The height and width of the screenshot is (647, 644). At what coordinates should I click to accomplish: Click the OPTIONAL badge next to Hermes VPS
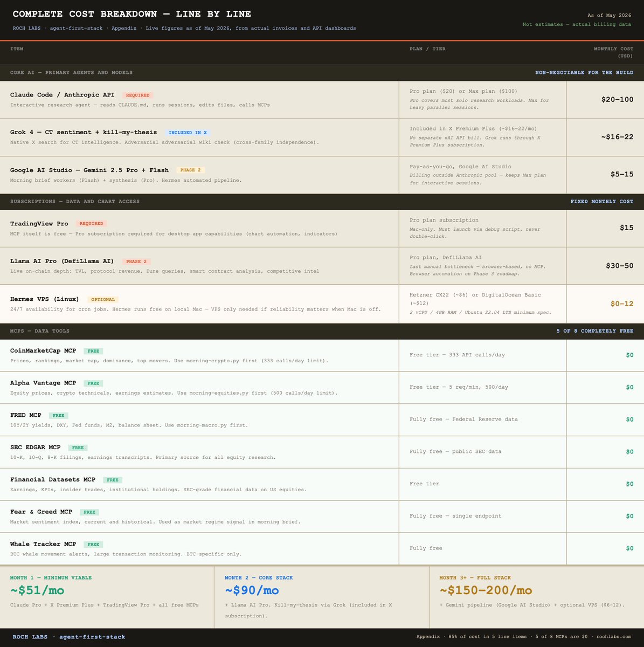coord(103,299)
